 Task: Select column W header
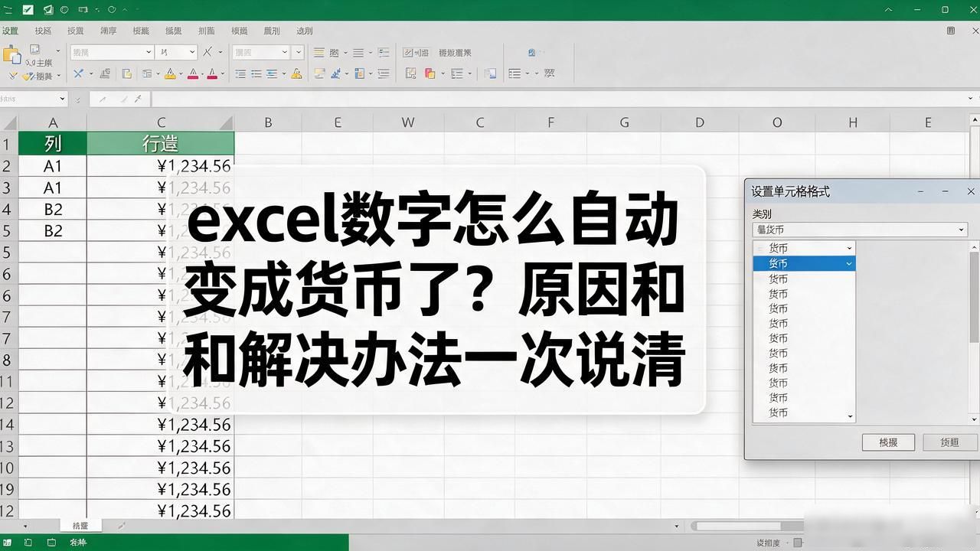(408, 122)
